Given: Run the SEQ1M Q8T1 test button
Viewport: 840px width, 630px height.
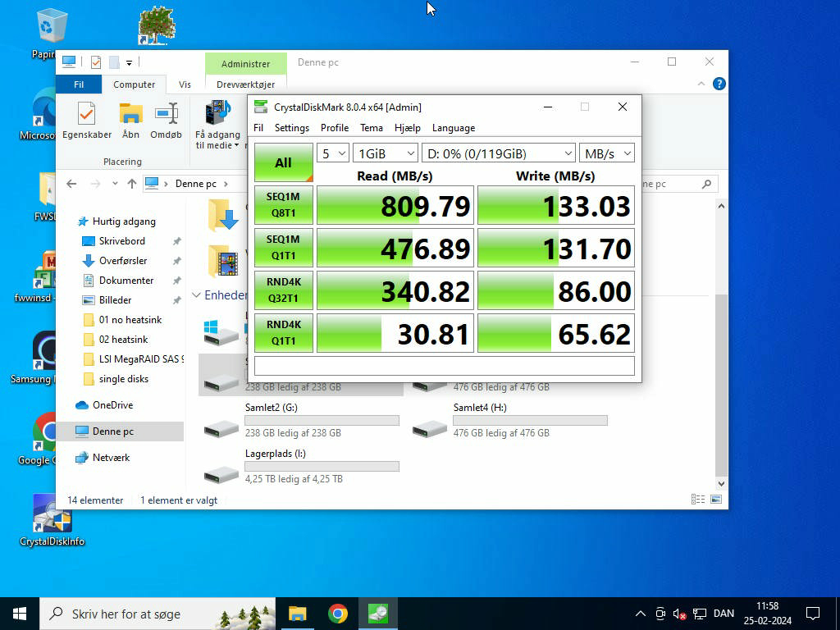Looking at the screenshot, I should pyautogui.click(x=283, y=205).
